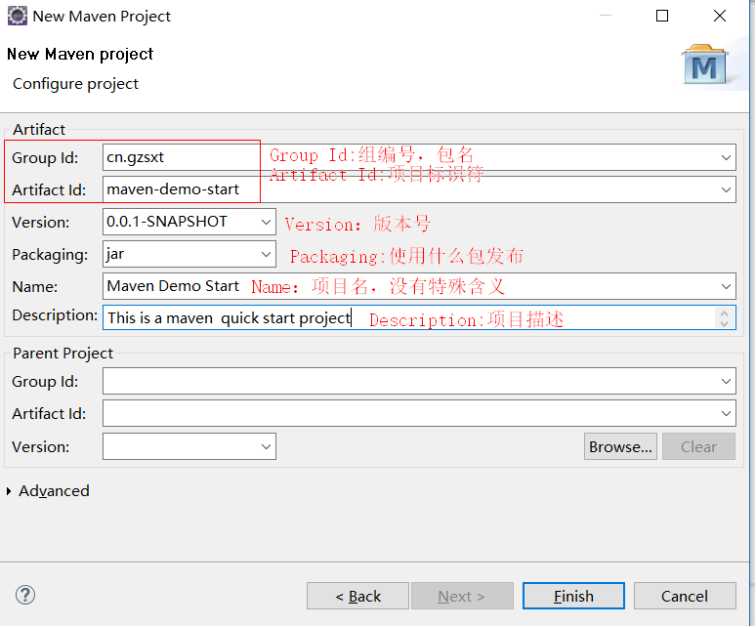Click the "Packaging:" label
The height and width of the screenshot is (627, 756).
tap(50, 255)
